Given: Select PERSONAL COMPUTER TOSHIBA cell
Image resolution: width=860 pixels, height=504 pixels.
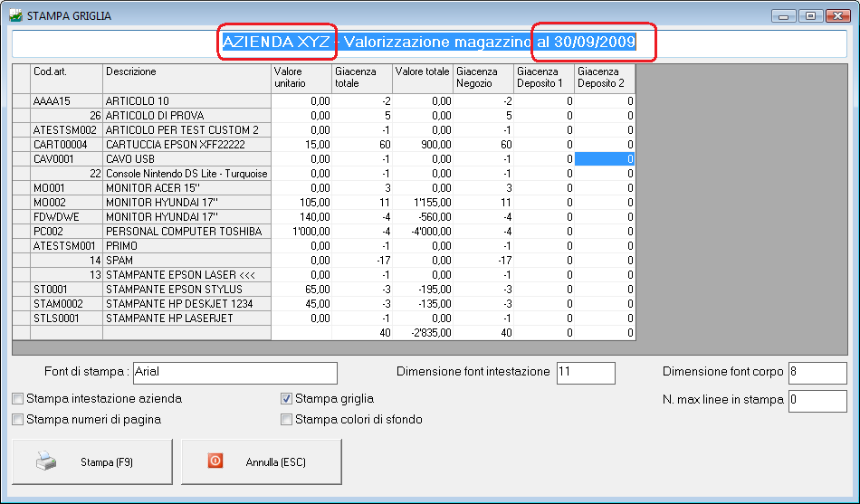Looking at the screenshot, I should click(x=187, y=232).
